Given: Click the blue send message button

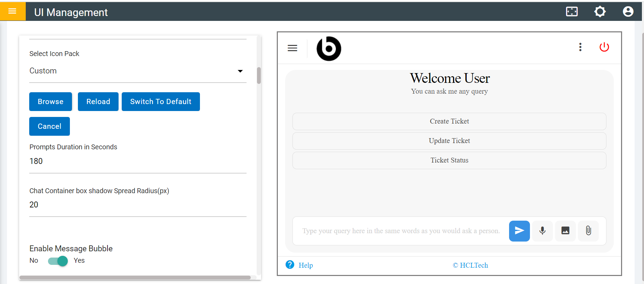Looking at the screenshot, I should pos(519,231).
